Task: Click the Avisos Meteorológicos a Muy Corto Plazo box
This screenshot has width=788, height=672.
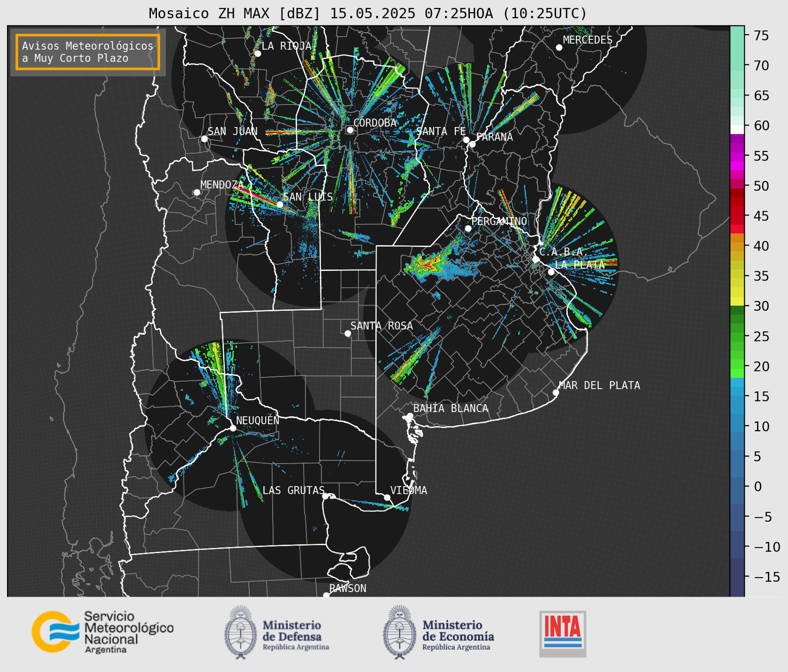Action: [x=88, y=52]
